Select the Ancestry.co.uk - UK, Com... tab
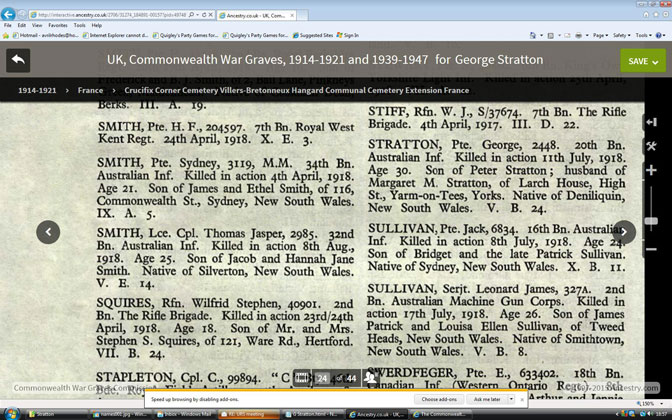672x420 pixels. click(x=256, y=15)
